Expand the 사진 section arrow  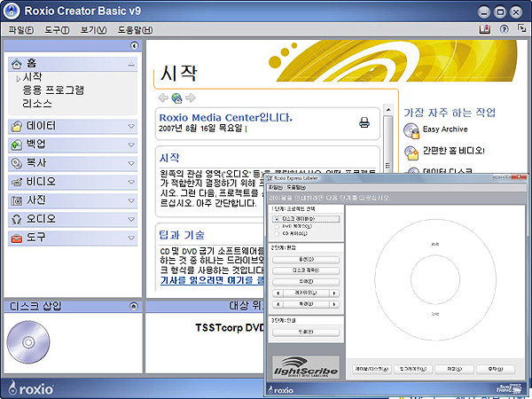pyautogui.click(x=131, y=201)
